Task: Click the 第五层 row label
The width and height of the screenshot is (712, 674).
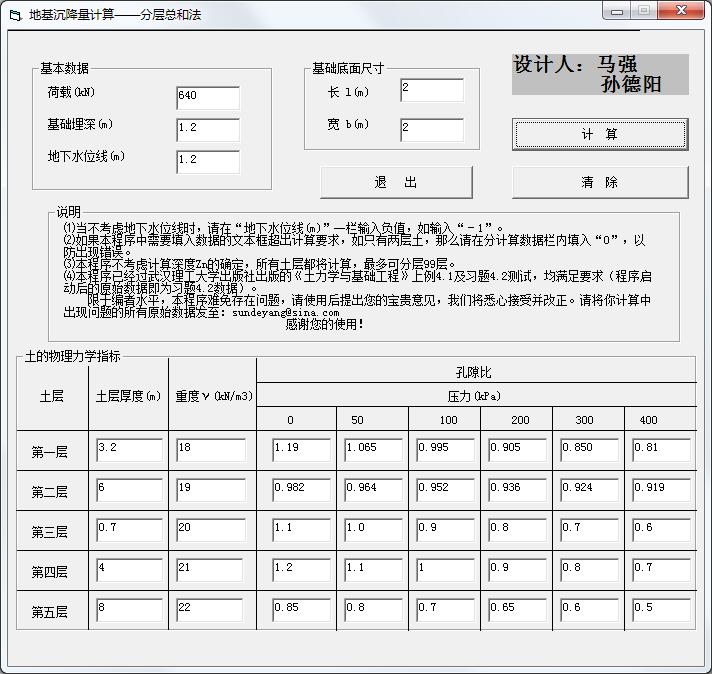Action: [x=49, y=612]
